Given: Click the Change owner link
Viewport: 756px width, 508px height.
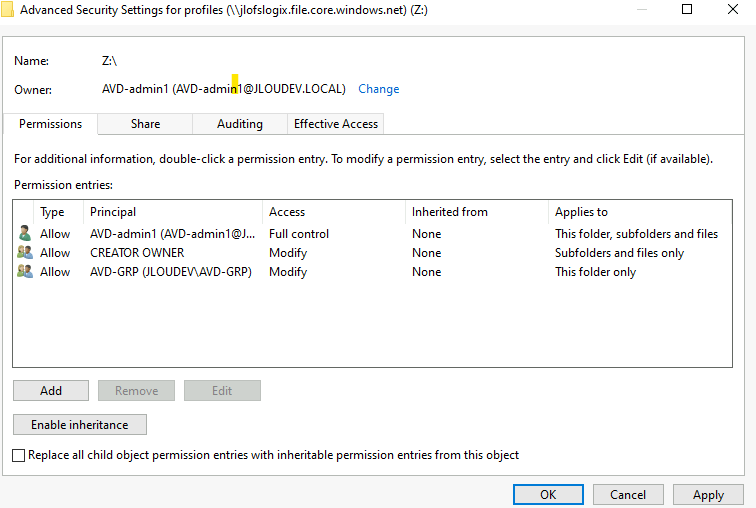Looking at the screenshot, I should 378,89.
